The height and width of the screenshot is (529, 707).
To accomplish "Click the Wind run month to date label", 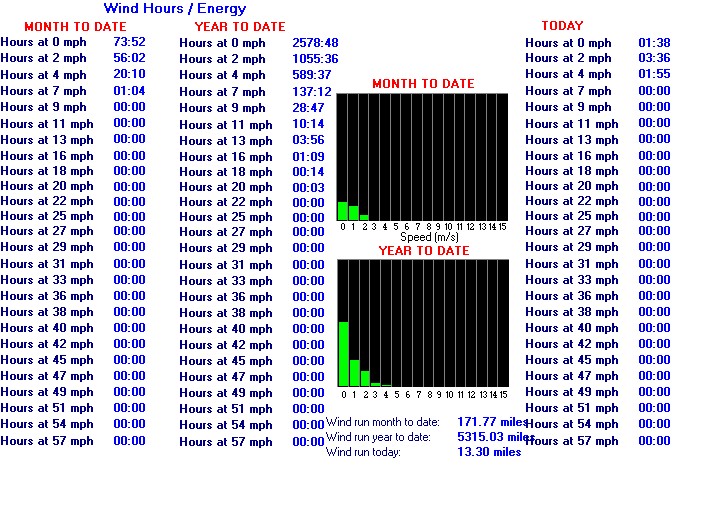I will [x=382, y=422].
